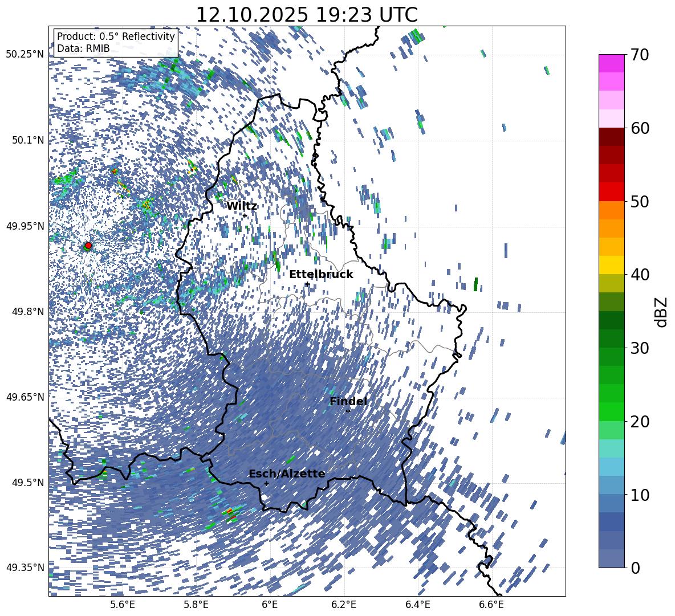The height and width of the screenshot is (616, 675).
Task: Click the Esch/Alzette location cross marker
Action: pos(266,483)
